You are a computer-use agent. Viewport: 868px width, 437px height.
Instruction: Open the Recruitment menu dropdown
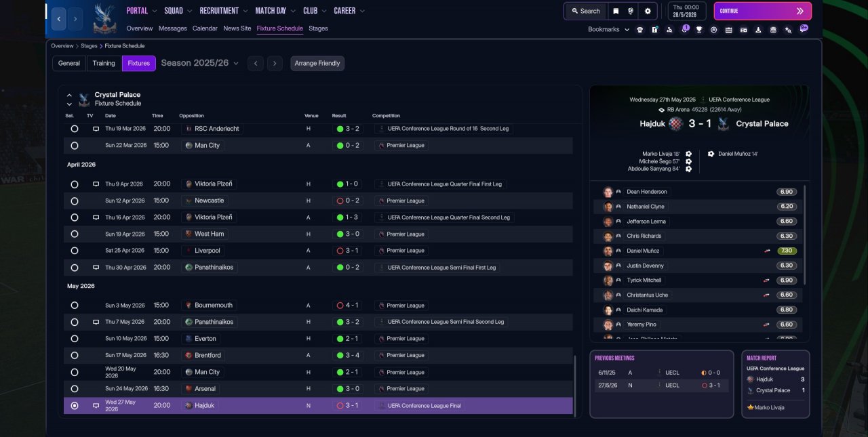coord(224,11)
